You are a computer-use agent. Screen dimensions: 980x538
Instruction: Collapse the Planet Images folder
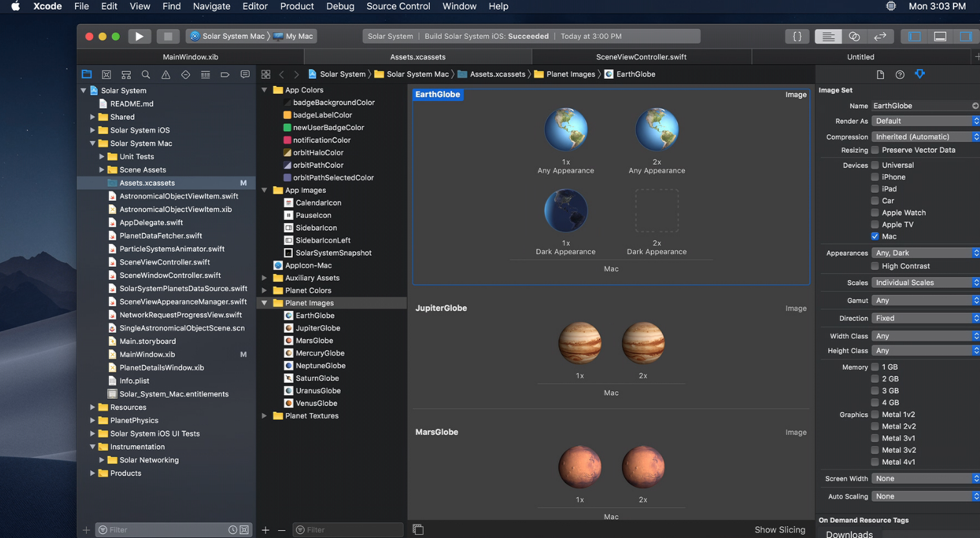(x=264, y=303)
